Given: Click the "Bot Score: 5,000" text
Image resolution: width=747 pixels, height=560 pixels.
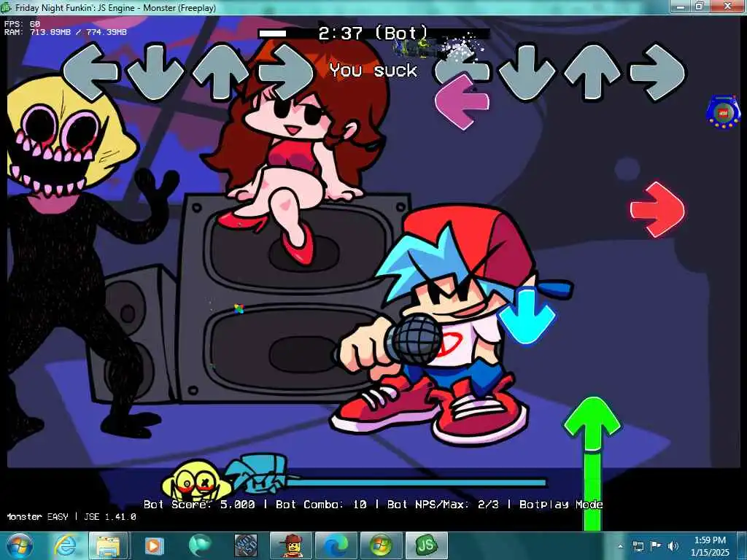Looking at the screenshot, I should click(199, 505).
